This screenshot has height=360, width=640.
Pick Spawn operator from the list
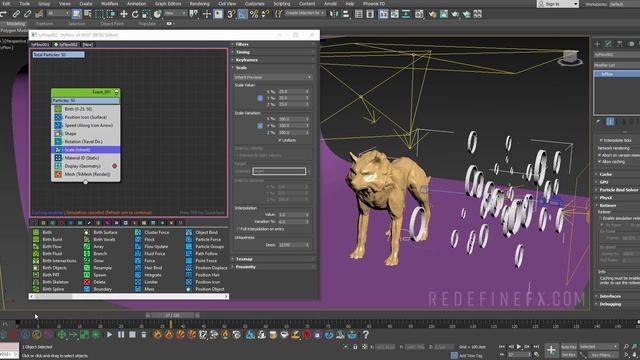pyautogui.click(x=96, y=275)
